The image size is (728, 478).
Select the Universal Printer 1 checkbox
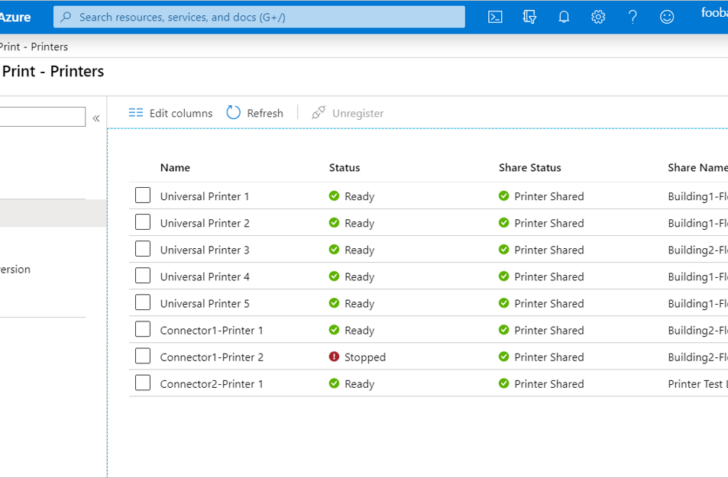click(x=143, y=195)
